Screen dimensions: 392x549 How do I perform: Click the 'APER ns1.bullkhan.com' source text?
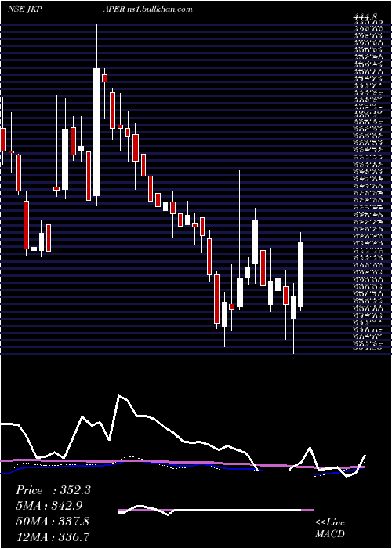coord(147,9)
